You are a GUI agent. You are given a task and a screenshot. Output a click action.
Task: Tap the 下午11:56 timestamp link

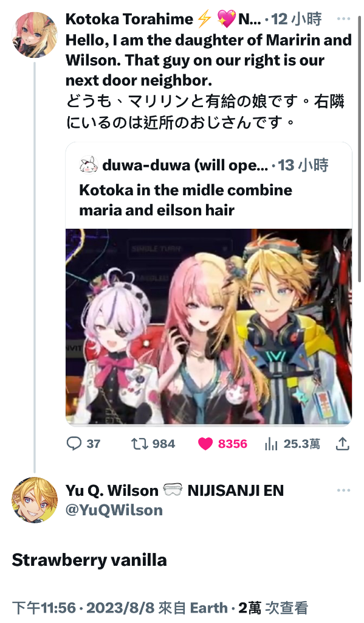pos(44,608)
